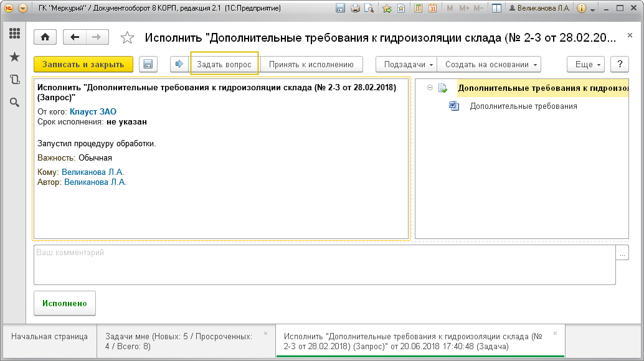The image size is (644, 361).
Task: Click the M- memory button
Action: (x=478, y=8)
